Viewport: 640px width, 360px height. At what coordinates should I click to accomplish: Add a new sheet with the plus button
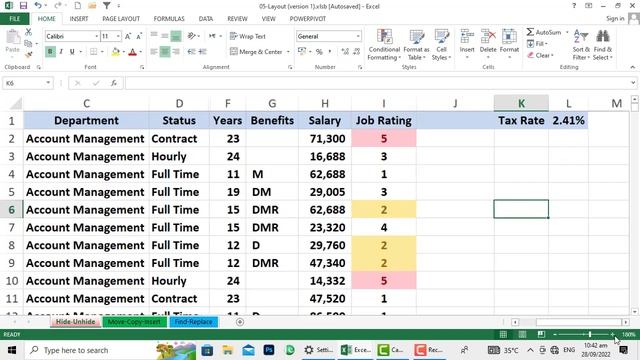[240, 322]
